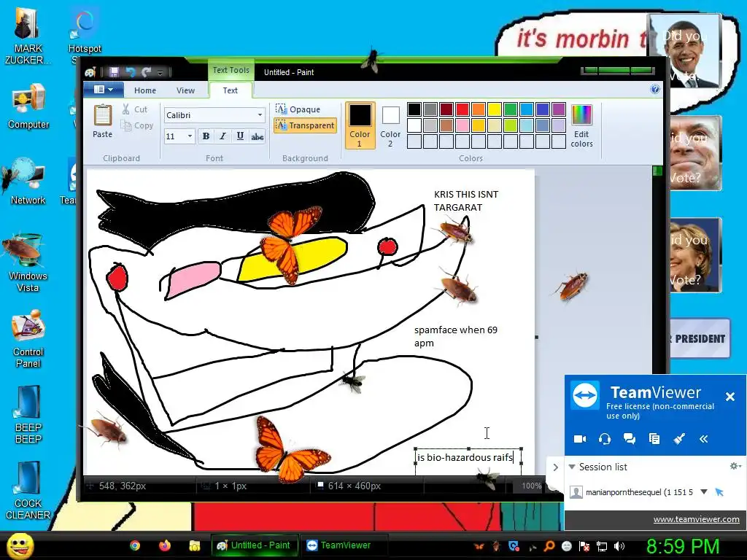Pick the yellow color swatch

(x=494, y=109)
